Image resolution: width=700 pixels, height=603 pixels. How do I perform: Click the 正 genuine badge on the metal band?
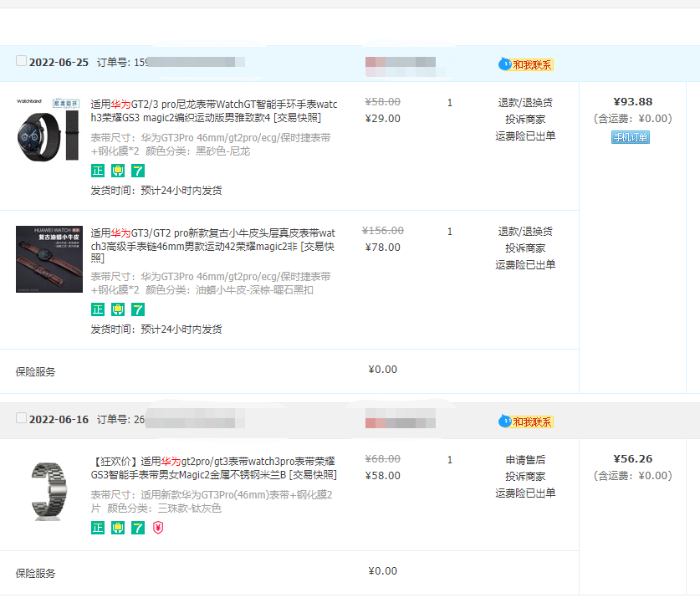(x=98, y=528)
